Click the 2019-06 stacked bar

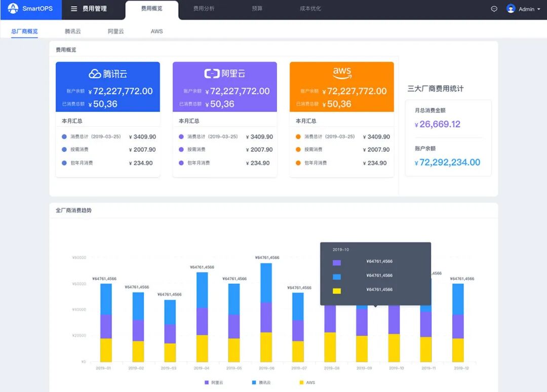pos(266,312)
